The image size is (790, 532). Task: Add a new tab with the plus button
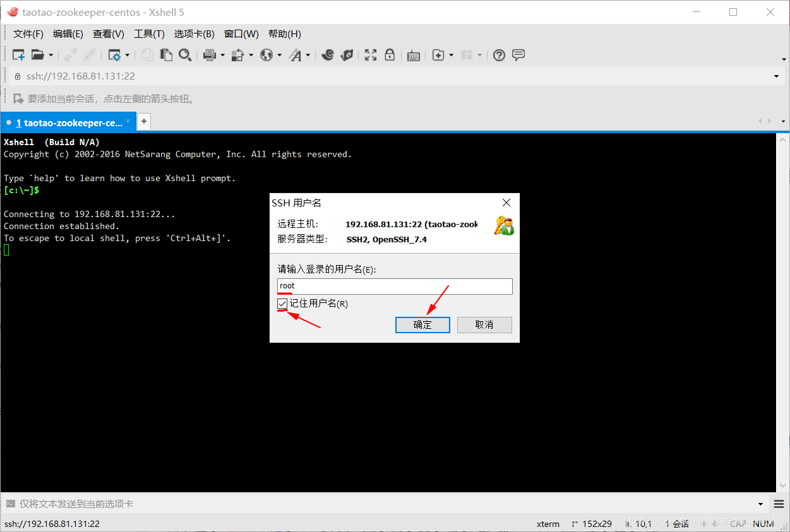coord(144,121)
